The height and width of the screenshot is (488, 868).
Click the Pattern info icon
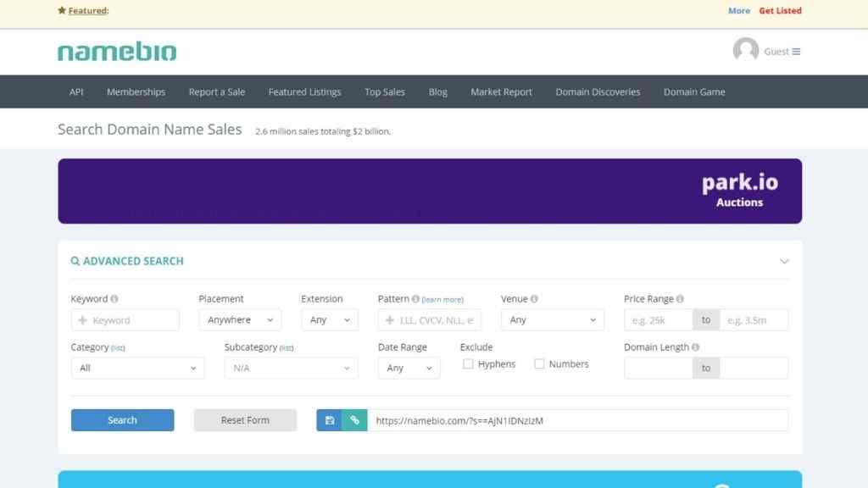[x=415, y=299]
